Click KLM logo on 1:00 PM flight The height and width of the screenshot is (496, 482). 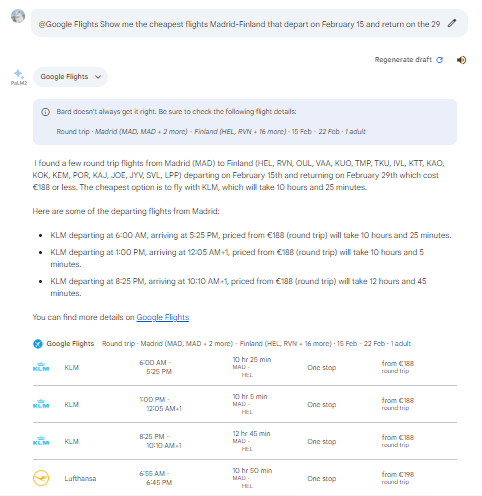41,404
